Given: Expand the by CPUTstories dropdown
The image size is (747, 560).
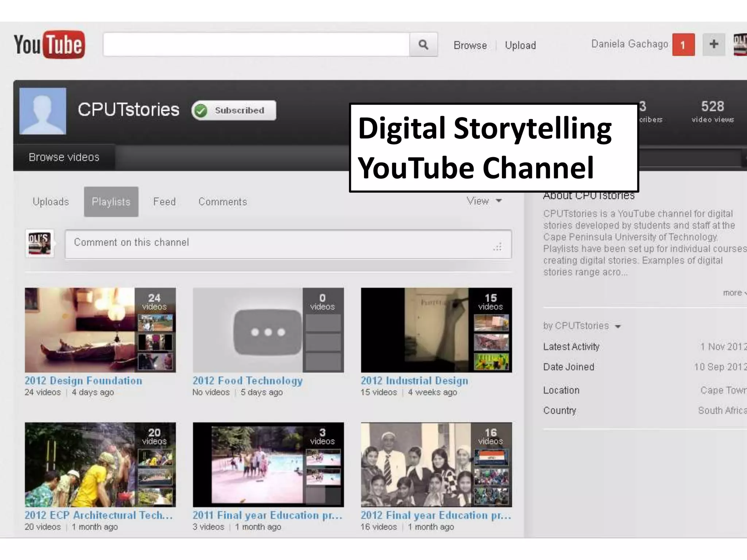Looking at the screenshot, I should (582, 326).
